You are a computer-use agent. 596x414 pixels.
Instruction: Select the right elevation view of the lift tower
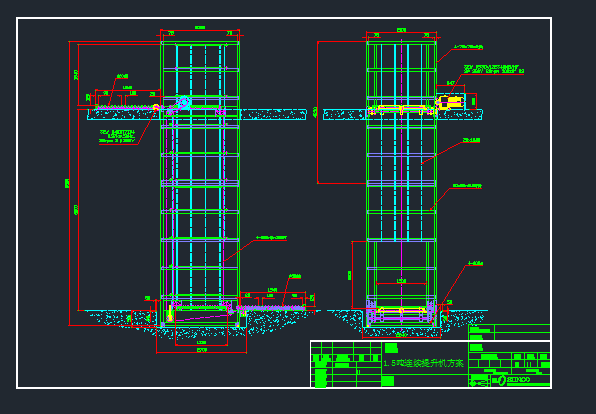tap(401, 184)
